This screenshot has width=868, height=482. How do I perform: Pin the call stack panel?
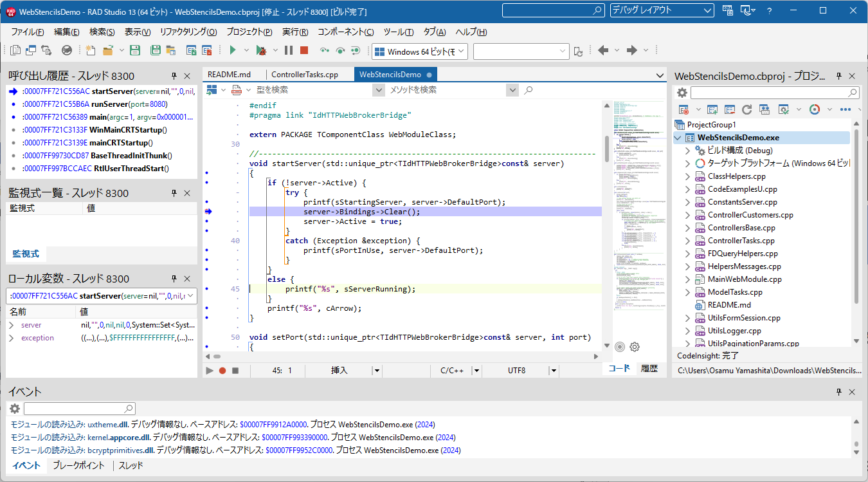(x=174, y=76)
